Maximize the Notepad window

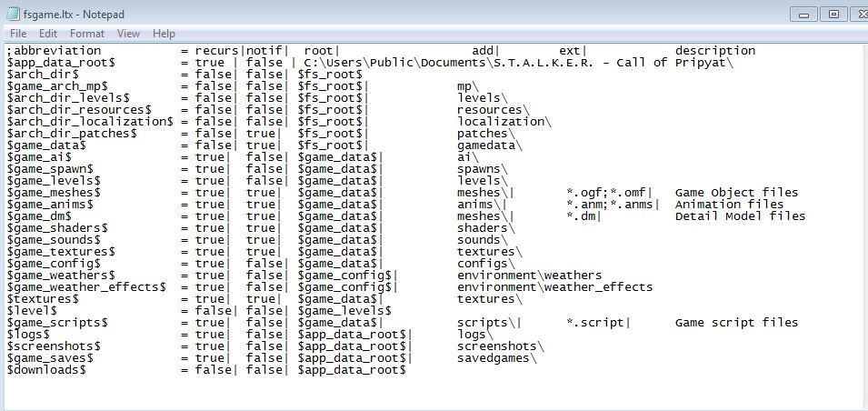[x=833, y=15]
